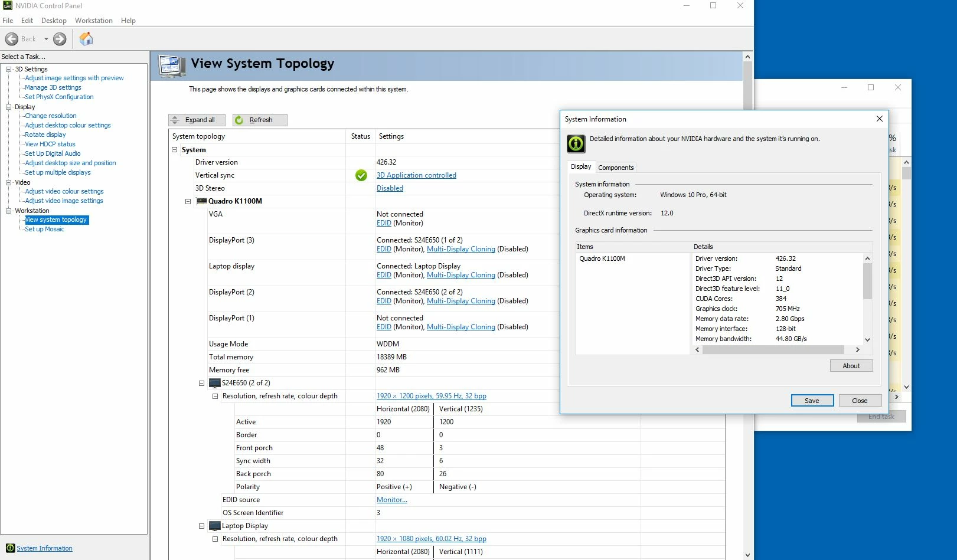
Task: Click the S24E650 (2 of 2) monitor icon
Action: click(215, 383)
